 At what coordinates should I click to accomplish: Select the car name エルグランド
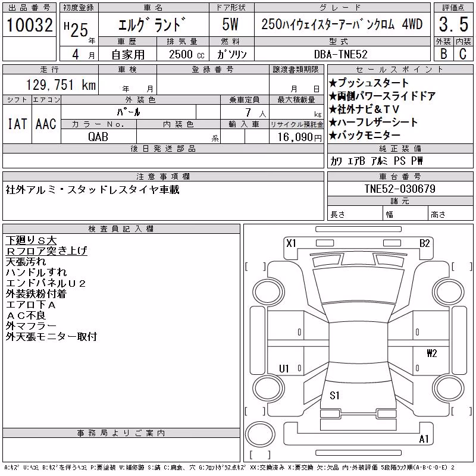point(152,24)
